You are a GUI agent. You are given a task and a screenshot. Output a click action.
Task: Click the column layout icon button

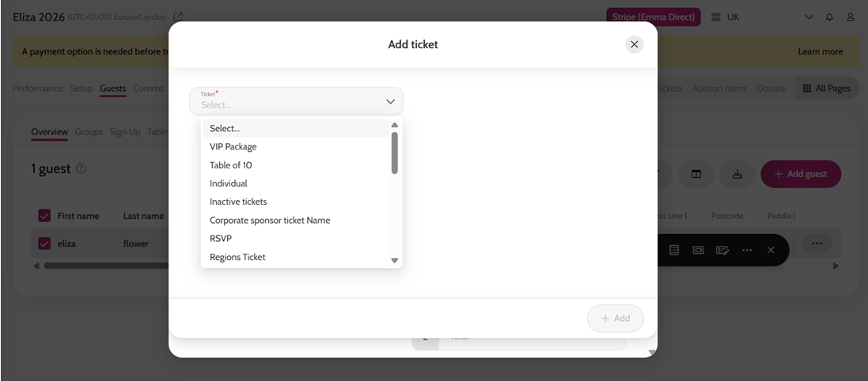(696, 174)
